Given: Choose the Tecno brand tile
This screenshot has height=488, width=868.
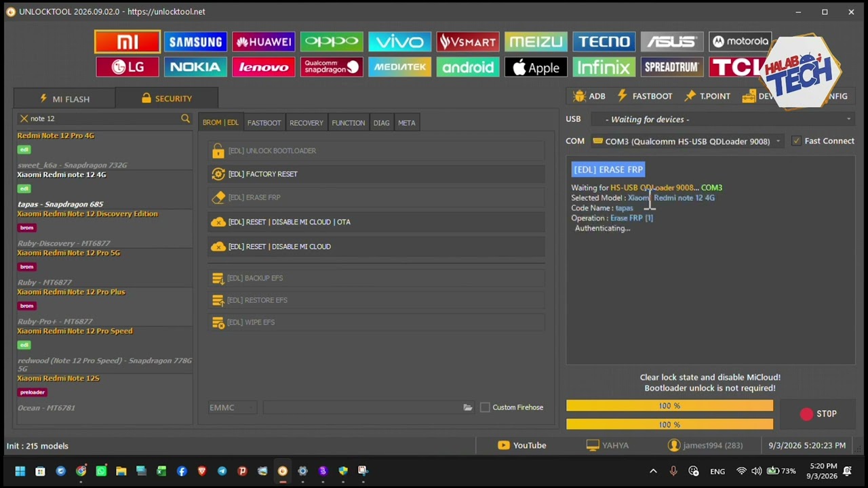Looking at the screenshot, I should tap(604, 42).
